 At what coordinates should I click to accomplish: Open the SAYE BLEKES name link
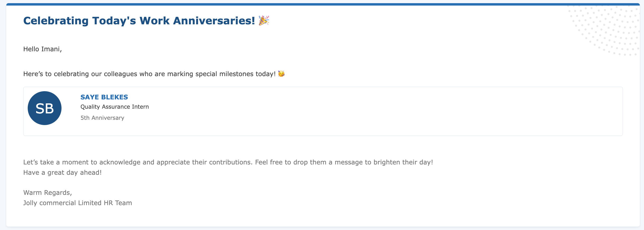104,97
